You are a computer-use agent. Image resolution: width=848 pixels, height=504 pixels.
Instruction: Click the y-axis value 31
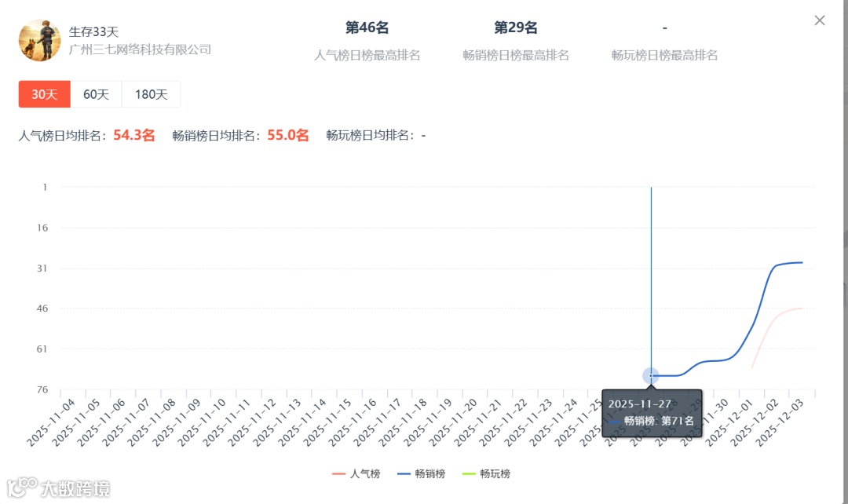click(x=42, y=268)
